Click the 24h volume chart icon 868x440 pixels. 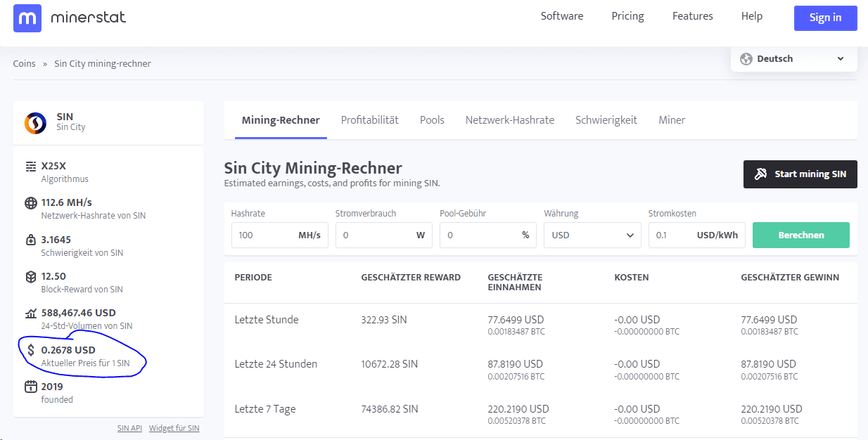click(x=30, y=313)
